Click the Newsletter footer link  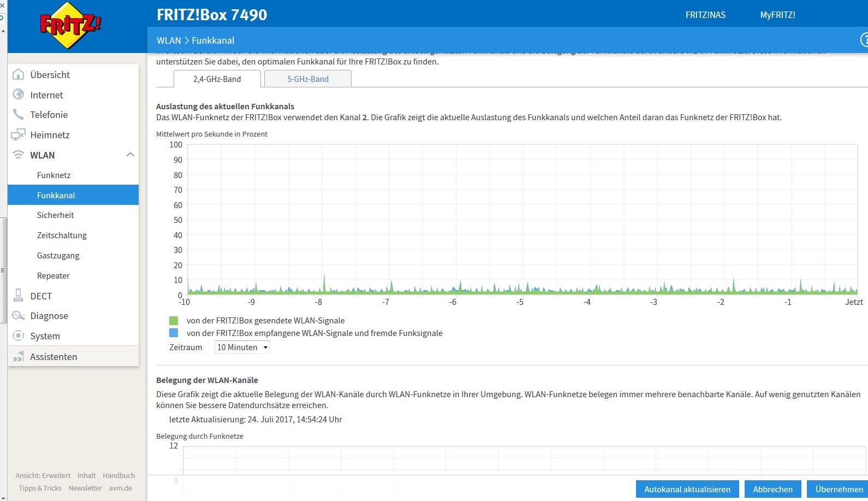click(x=85, y=488)
